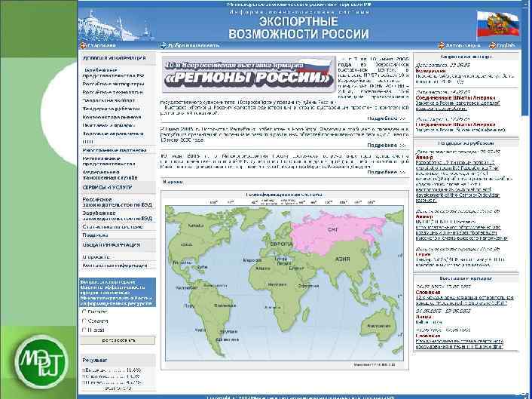This screenshot has width=532, height=399.
Task: Click Подробнее under the second news item
Action: click(x=386, y=145)
